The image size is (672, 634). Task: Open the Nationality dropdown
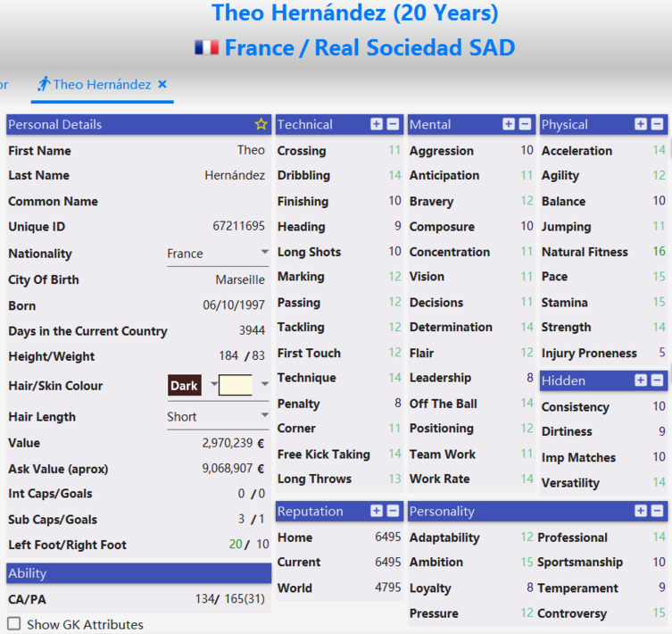click(218, 254)
